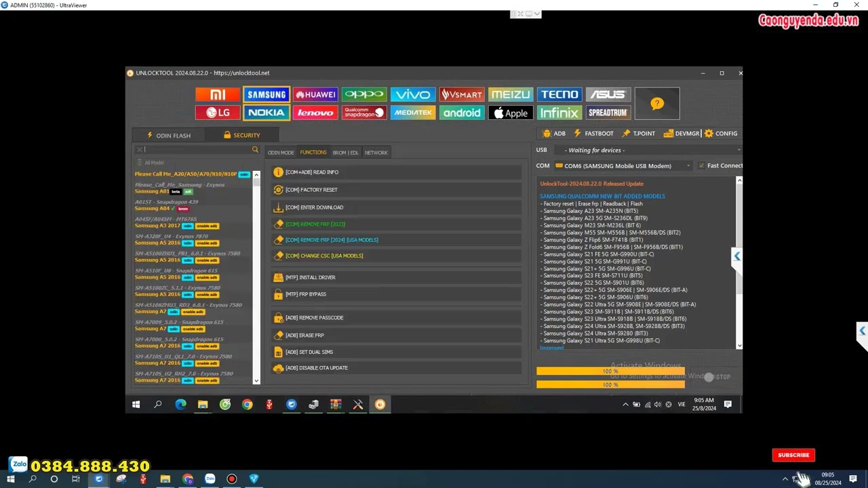Run [COM] ENTER DOWNLOAD
The image size is (868, 488).
pos(397,207)
